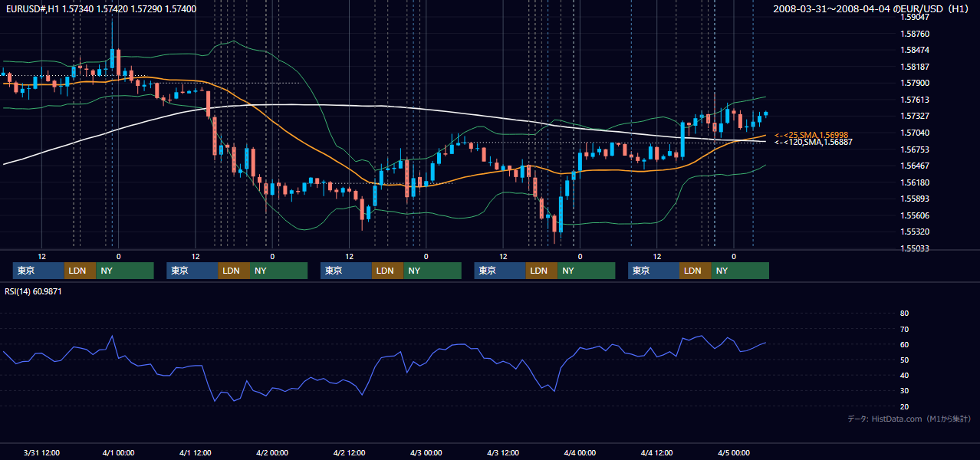Click the 1.58474 price axis label
The width and height of the screenshot is (980, 460).
click(x=915, y=50)
